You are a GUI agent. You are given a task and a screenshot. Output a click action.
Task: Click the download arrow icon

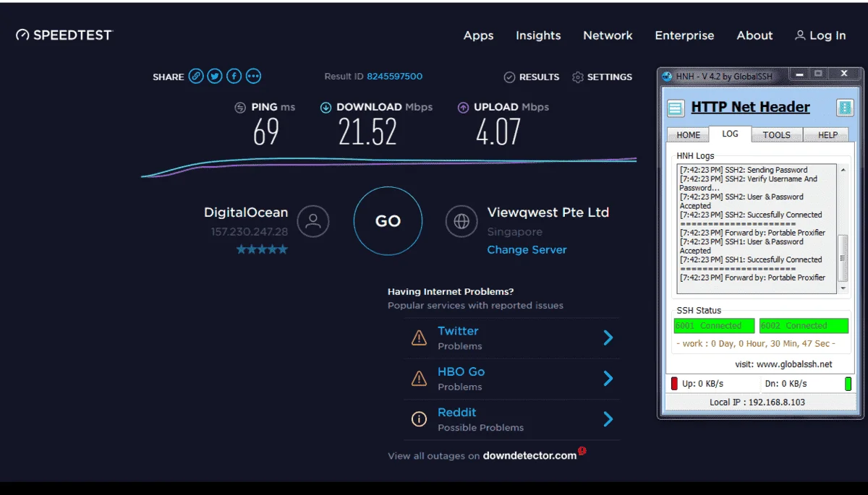(x=325, y=108)
